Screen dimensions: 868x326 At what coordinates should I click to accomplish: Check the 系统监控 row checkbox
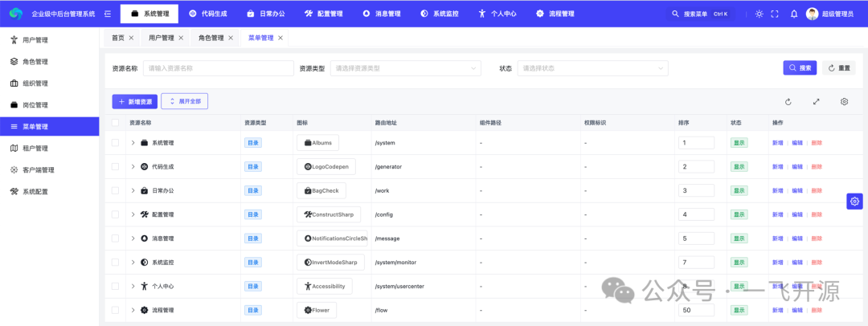point(115,263)
